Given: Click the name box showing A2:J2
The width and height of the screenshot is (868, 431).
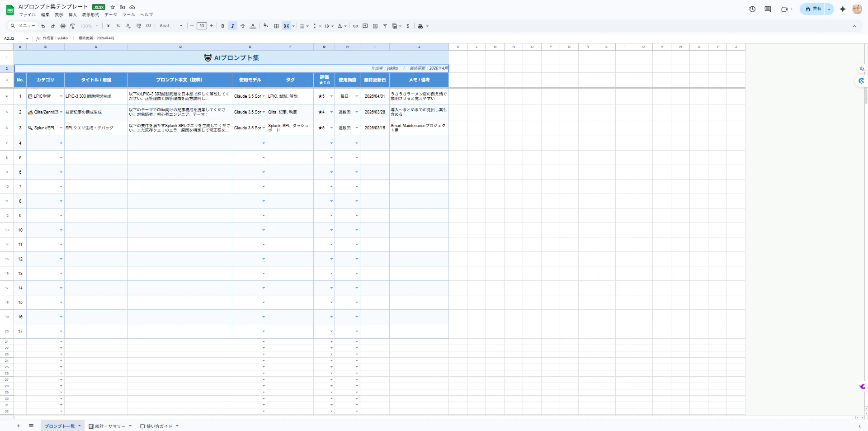Looking at the screenshot, I should (x=16, y=38).
